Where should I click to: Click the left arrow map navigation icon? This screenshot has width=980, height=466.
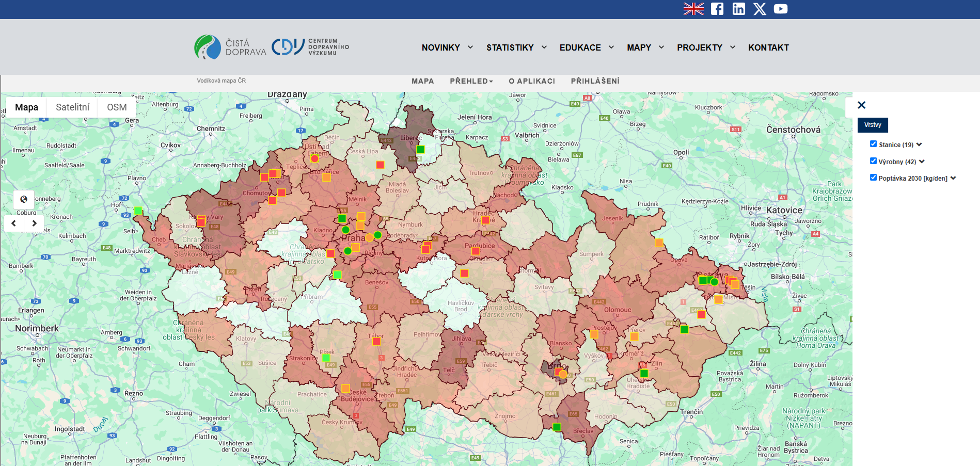[x=13, y=223]
